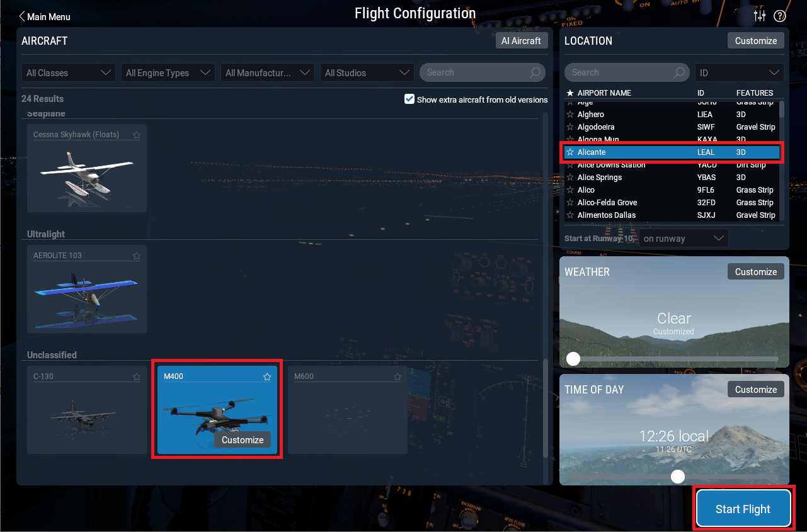The image size is (807, 532).
Task: Click the airport search magnifier icon
Action: [x=680, y=72]
